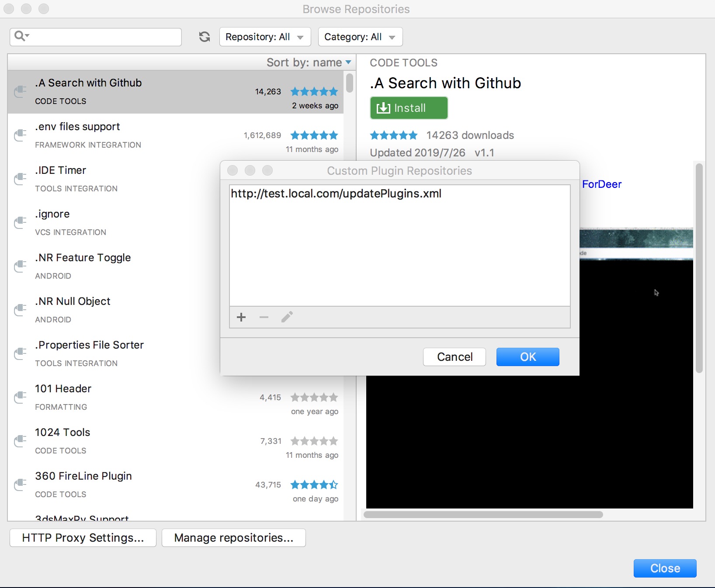Click the edit repository pencil icon
This screenshot has height=588, width=715.
(x=287, y=317)
